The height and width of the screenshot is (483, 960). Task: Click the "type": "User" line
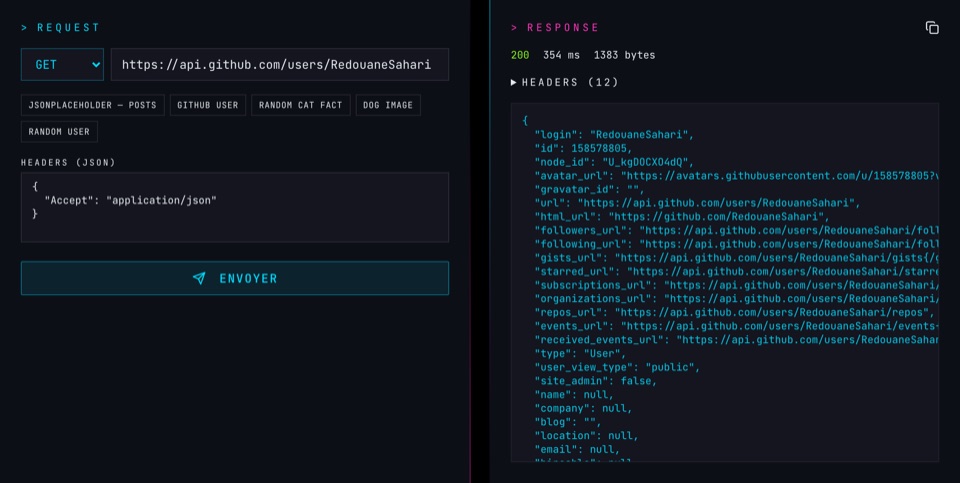coord(580,354)
